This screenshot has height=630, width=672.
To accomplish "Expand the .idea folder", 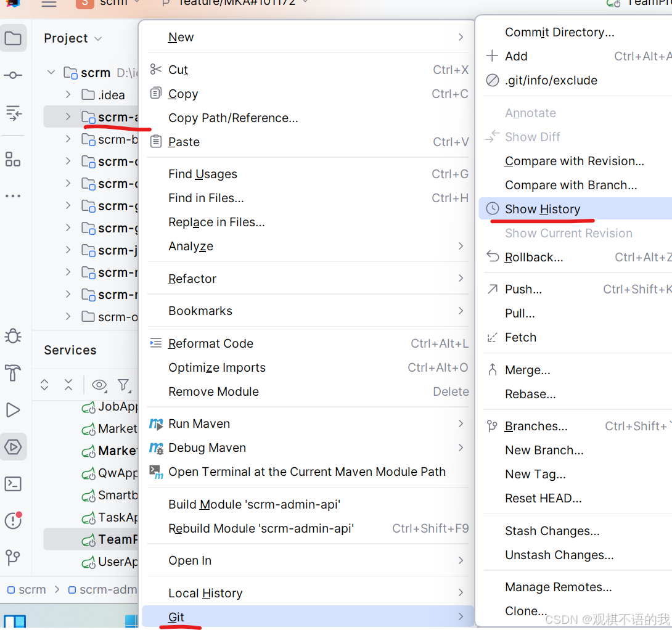I will coord(68,94).
